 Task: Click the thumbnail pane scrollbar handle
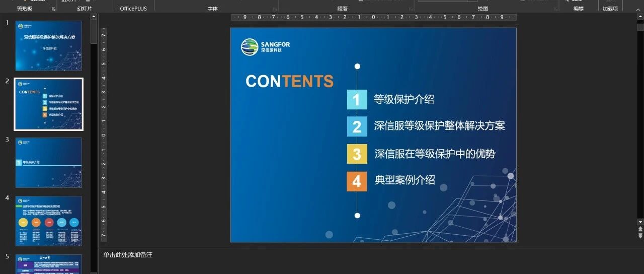pyautogui.click(x=94, y=32)
